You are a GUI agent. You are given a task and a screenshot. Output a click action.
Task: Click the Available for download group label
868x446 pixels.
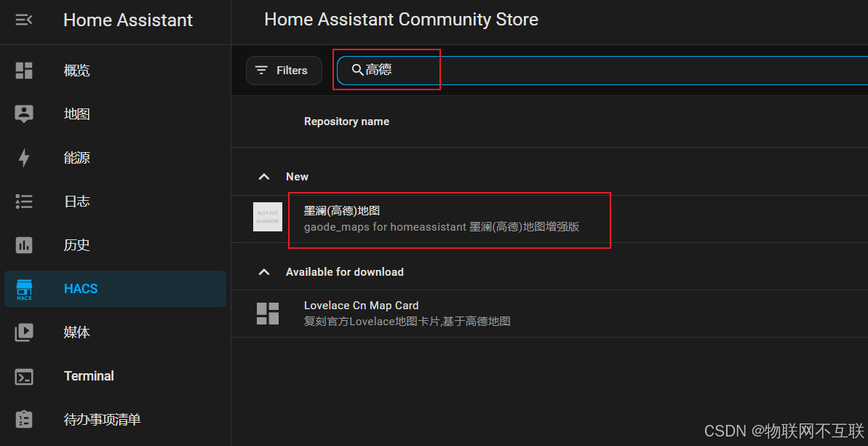[345, 271]
